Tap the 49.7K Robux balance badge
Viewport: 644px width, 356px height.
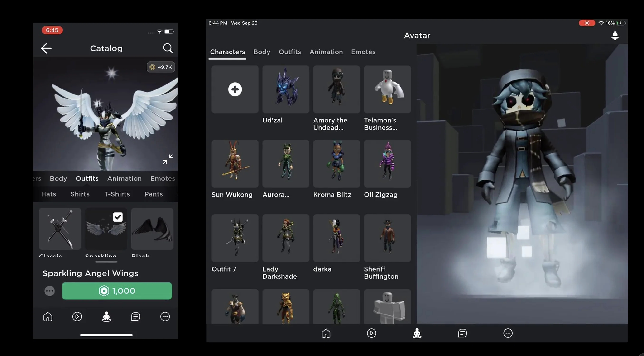(161, 67)
